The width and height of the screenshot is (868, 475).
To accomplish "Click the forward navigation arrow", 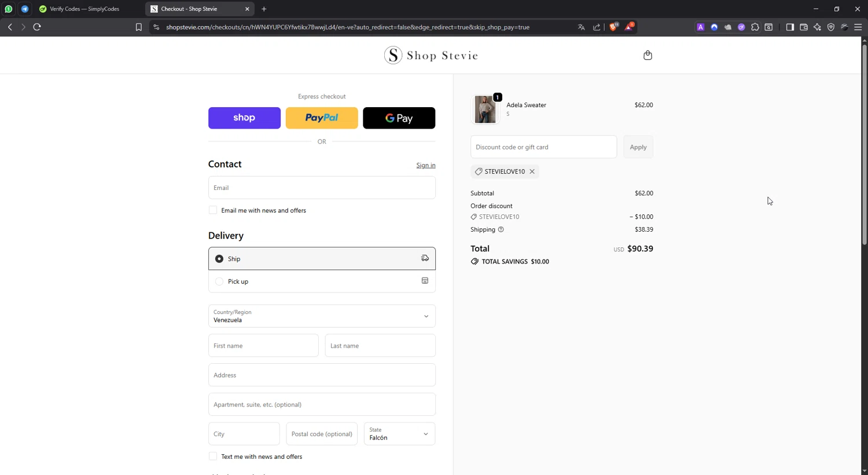I will (23, 27).
